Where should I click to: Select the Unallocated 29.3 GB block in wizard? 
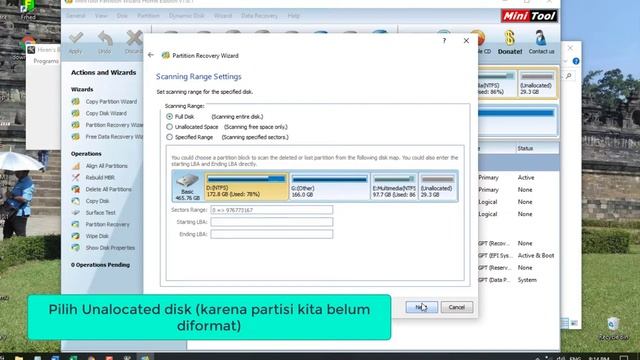click(x=438, y=187)
